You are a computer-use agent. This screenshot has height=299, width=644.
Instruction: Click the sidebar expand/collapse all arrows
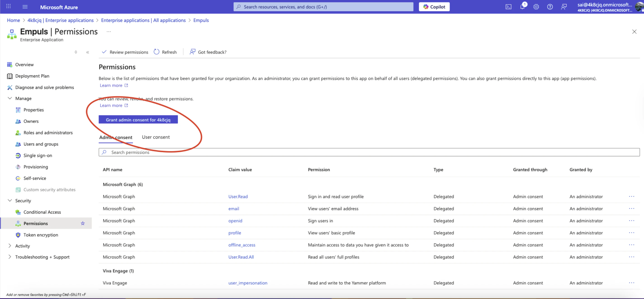[x=76, y=52]
